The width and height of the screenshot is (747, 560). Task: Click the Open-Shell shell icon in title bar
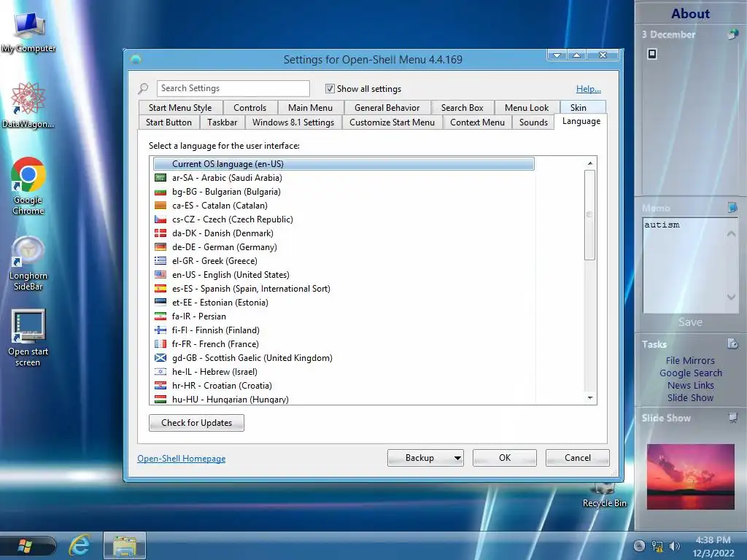coord(135,59)
